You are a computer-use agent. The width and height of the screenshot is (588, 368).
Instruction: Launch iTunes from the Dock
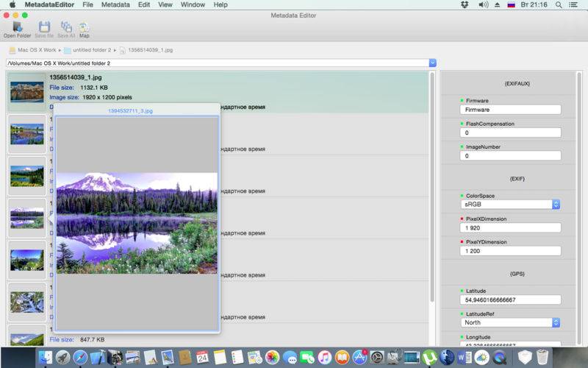(325, 357)
